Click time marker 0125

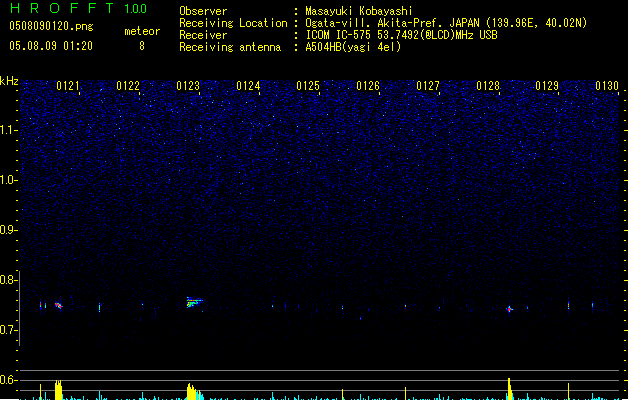click(x=308, y=86)
